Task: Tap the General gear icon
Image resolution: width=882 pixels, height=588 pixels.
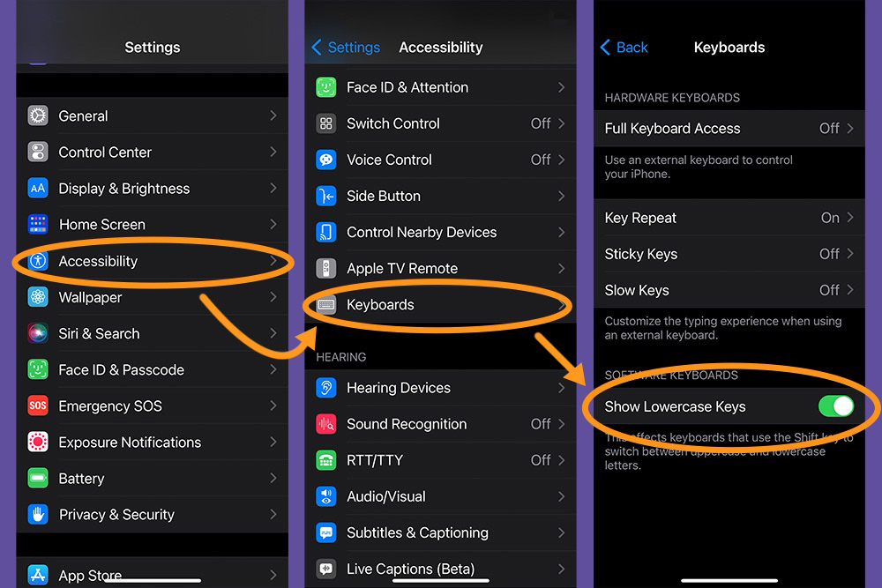Action: coord(38,115)
